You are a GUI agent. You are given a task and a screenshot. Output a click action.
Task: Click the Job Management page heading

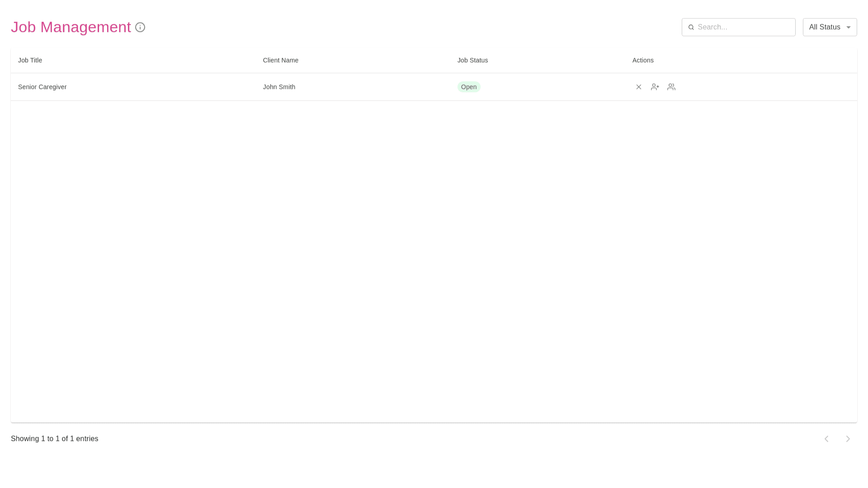pos(71,27)
